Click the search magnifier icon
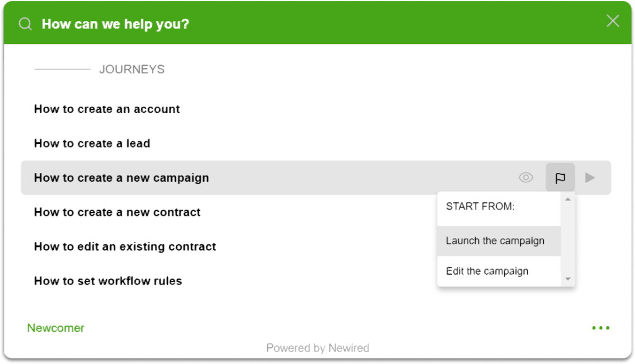The height and width of the screenshot is (364, 635). click(x=25, y=24)
